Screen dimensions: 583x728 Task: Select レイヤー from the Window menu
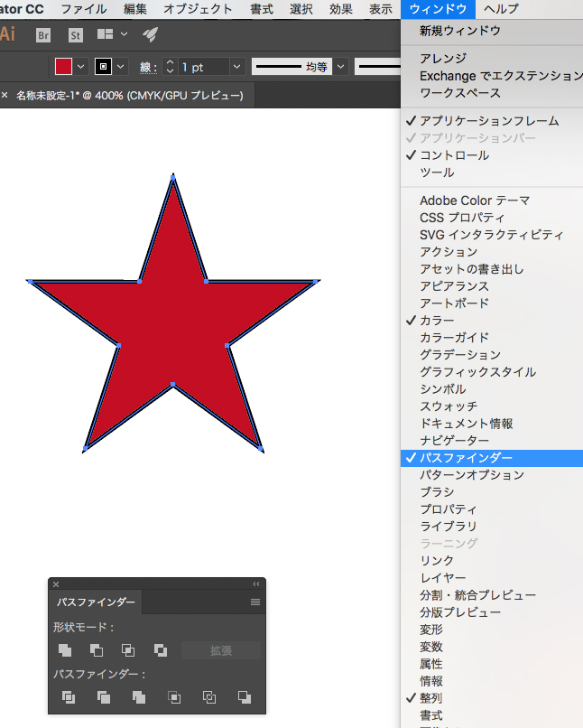coord(442,578)
